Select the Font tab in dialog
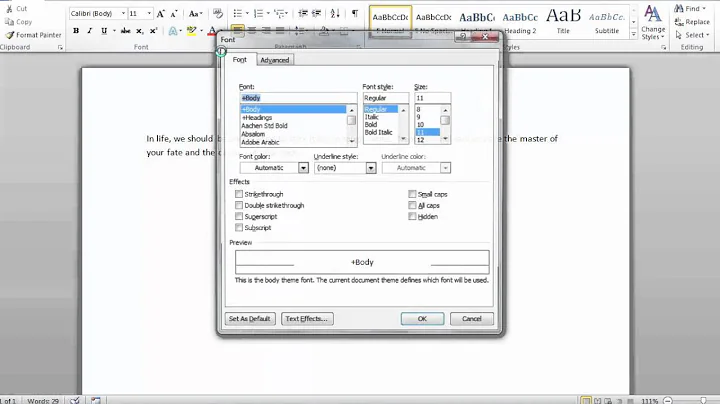 (239, 60)
